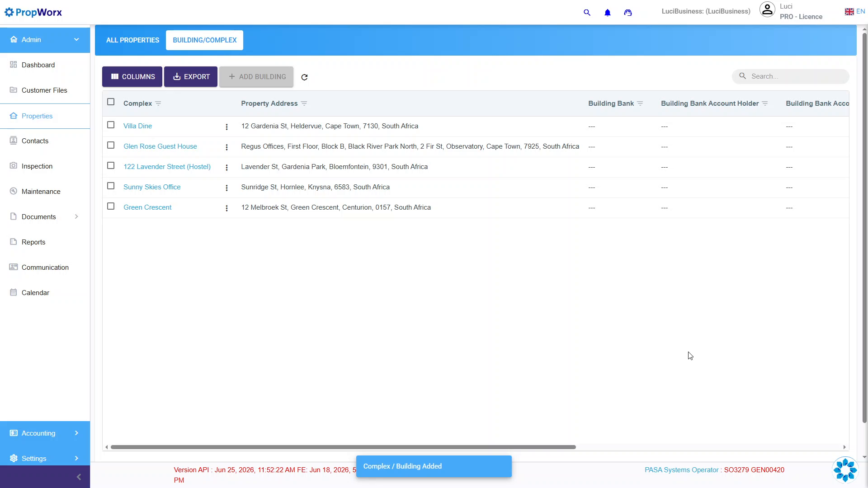Open the PropWorx chat widget
868x488 pixels.
pos(845,470)
